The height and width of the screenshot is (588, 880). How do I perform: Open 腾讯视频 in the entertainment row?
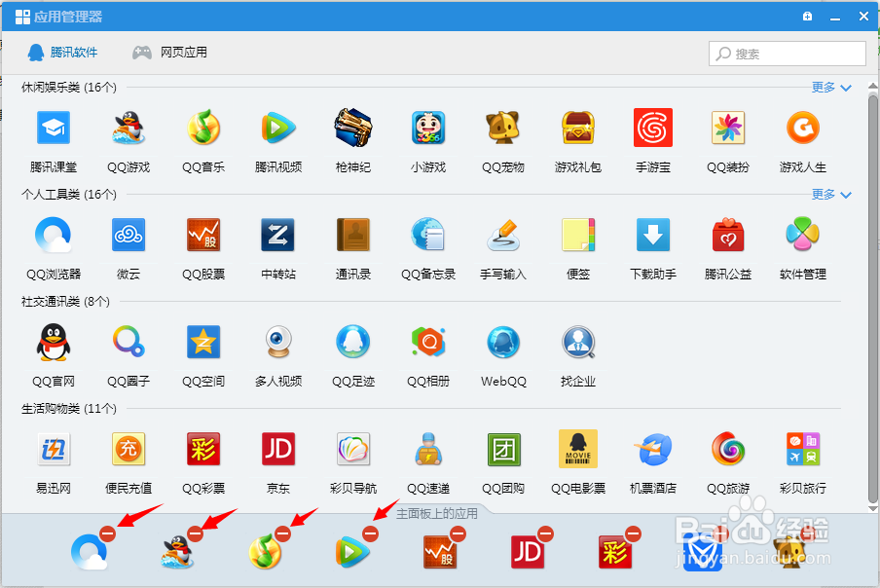(278, 128)
